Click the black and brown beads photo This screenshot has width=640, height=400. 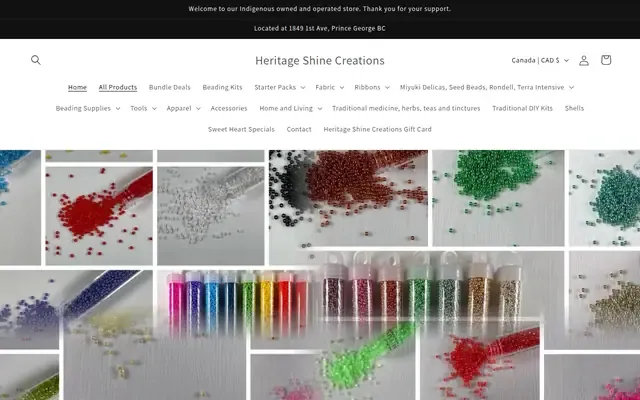pos(348,198)
